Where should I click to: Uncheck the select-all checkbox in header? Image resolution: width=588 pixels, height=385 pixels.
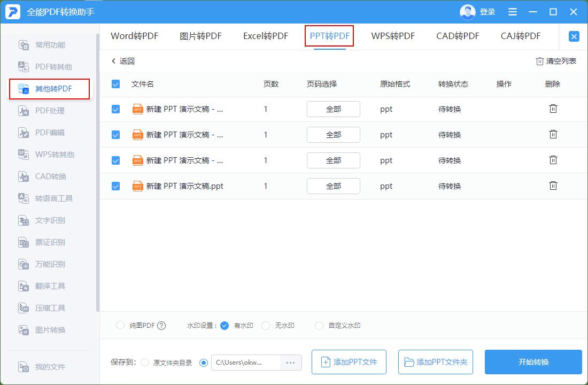[115, 84]
